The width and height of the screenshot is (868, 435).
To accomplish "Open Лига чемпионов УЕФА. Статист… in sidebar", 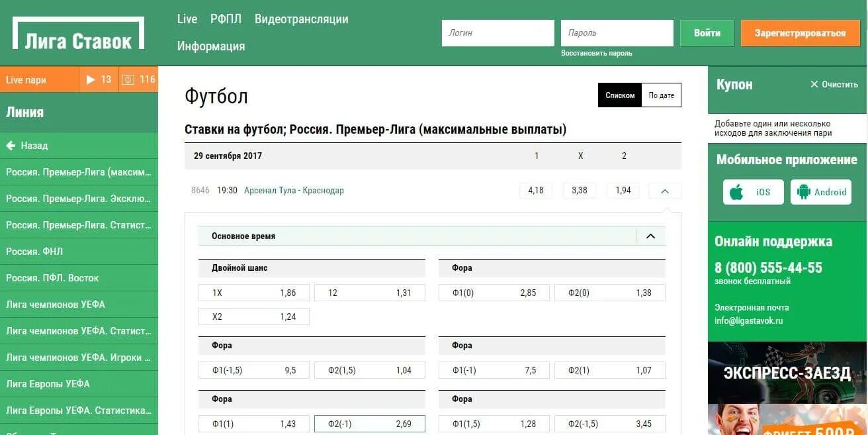I will tap(79, 331).
